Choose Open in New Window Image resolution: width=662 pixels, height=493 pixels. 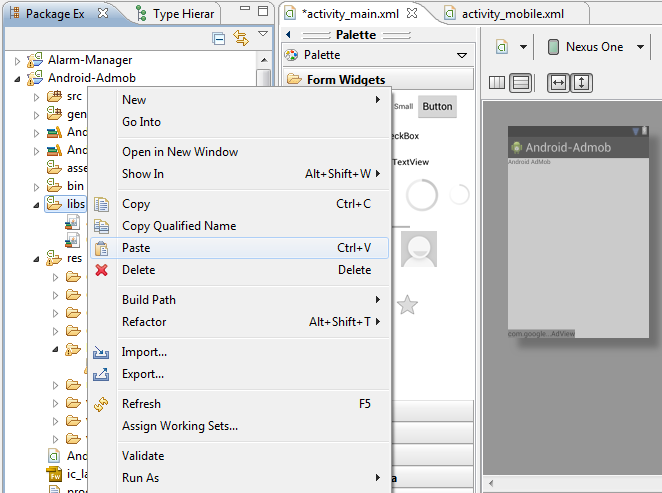[x=239, y=152]
